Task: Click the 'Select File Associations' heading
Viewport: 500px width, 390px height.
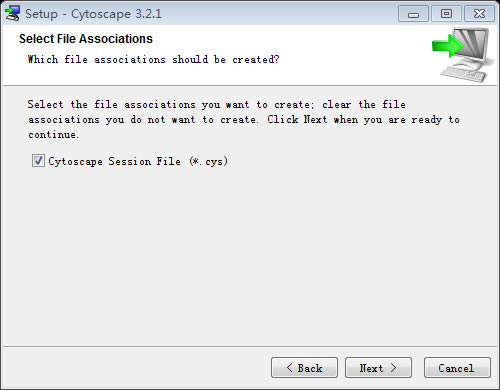Action: point(86,39)
